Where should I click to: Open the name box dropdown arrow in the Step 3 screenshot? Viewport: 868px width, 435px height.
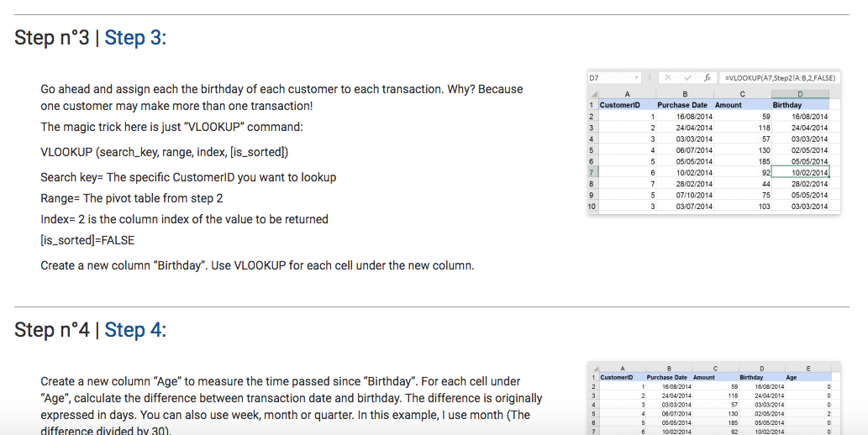pyautogui.click(x=637, y=78)
